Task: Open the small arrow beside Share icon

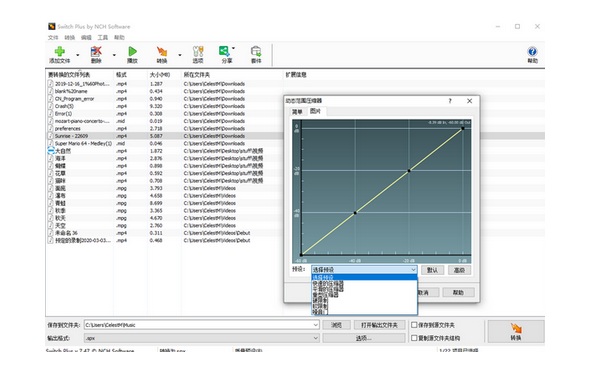Action: click(x=233, y=48)
